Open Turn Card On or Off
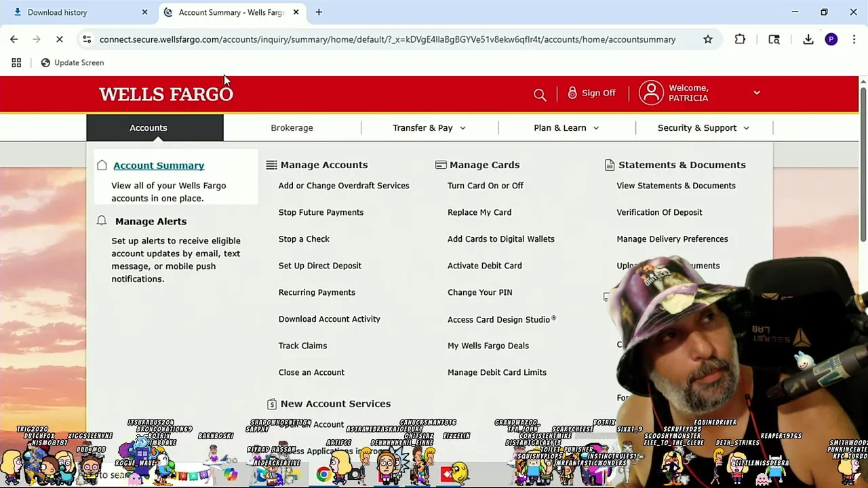This screenshot has height=488, width=868. pyautogui.click(x=486, y=186)
